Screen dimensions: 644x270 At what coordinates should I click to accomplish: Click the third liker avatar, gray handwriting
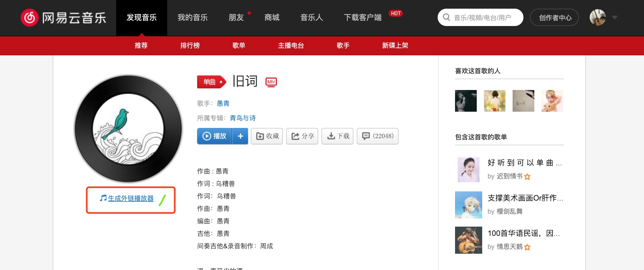coord(523,101)
